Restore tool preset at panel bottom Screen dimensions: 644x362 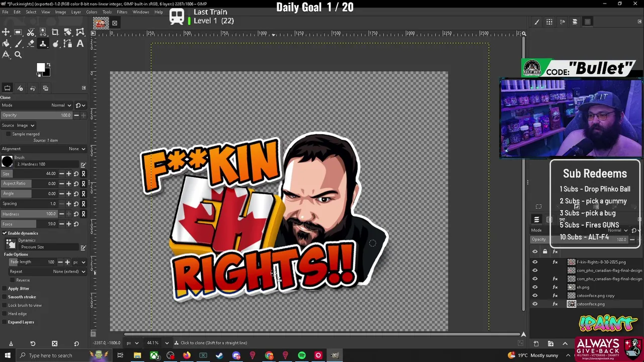[x=33, y=343]
